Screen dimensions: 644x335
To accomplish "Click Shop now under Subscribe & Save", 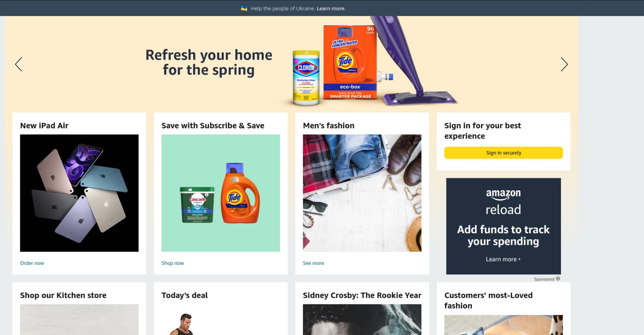I will click(x=172, y=263).
